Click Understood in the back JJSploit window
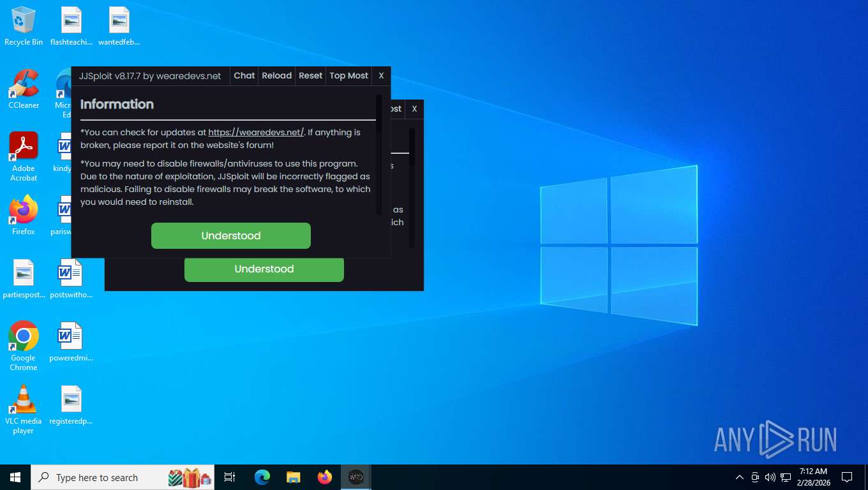The height and width of the screenshot is (490, 868). point(264,269)
